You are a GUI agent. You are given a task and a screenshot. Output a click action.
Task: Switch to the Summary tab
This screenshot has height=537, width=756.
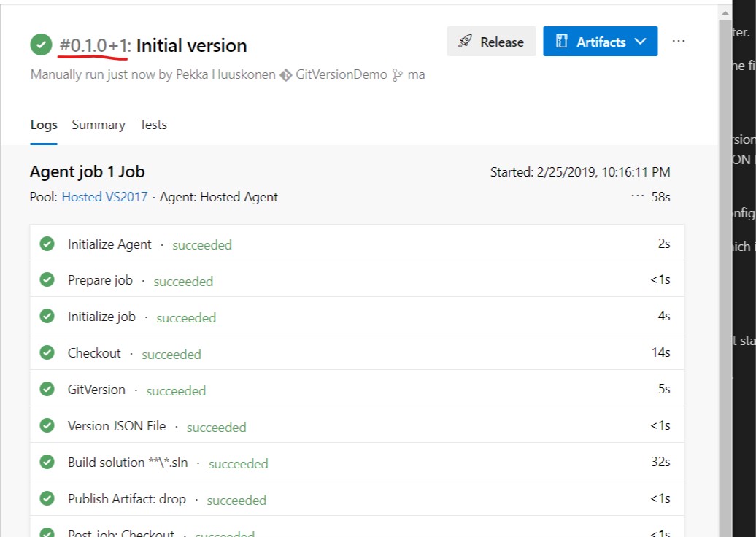click(99, 125)
